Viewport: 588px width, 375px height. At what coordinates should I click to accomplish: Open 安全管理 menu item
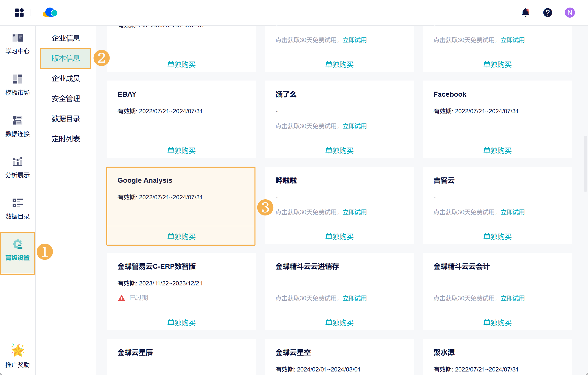tap(66, 99)
